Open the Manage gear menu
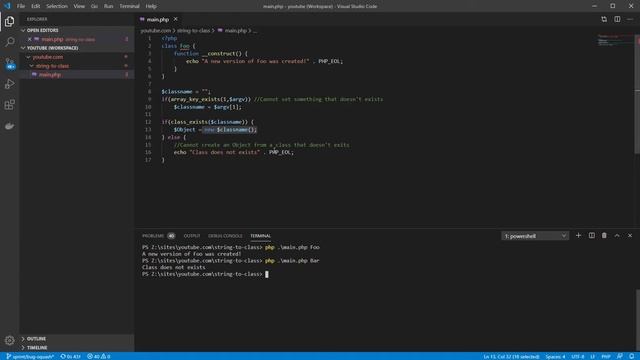Screen dimensions: 640x360 point(9,340)
